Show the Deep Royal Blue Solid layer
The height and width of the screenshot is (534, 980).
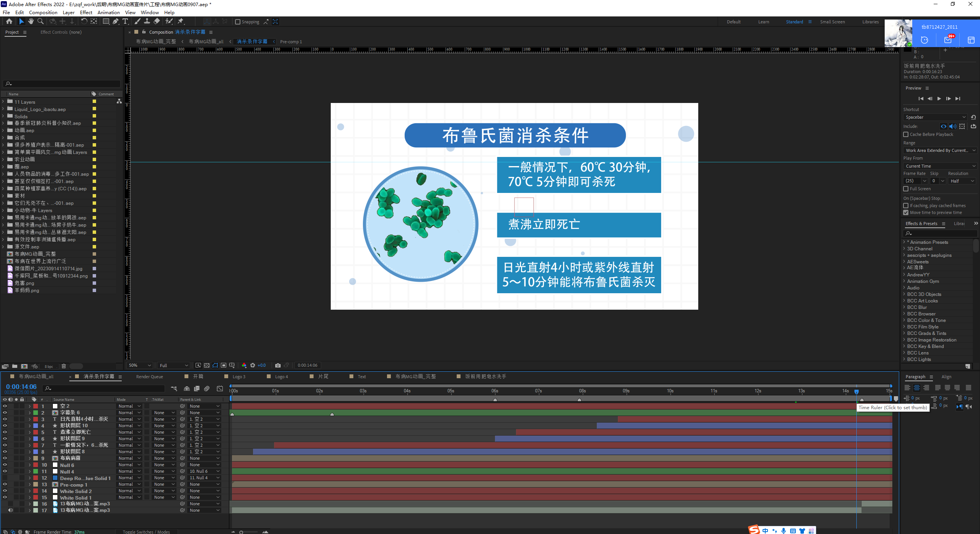click(x=5, y=478)
